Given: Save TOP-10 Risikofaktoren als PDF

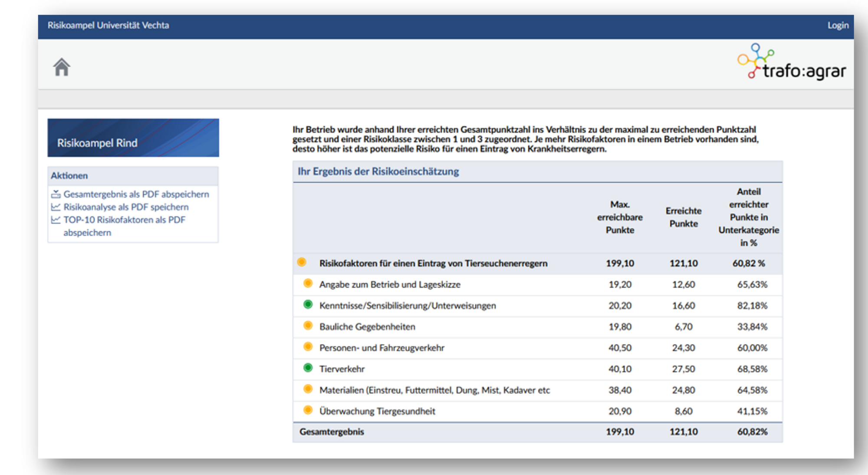Looking at the screenshot, I should pos(124,220).
